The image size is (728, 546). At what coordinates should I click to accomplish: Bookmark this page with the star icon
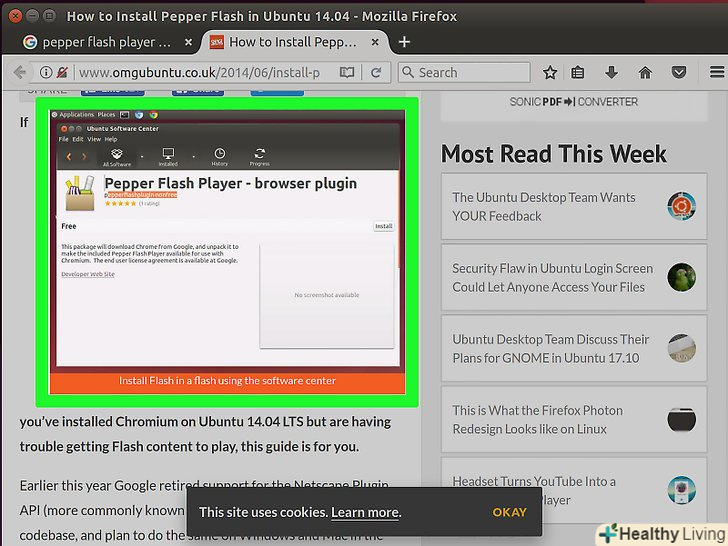click(x=550, y=73)
